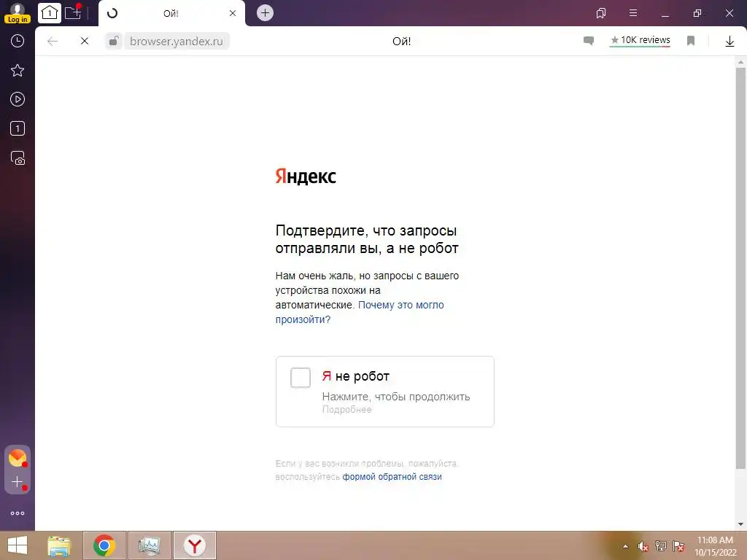Check the "Я не робот" checkbox
The image size is (747, 560).
(x=301, y=378)
